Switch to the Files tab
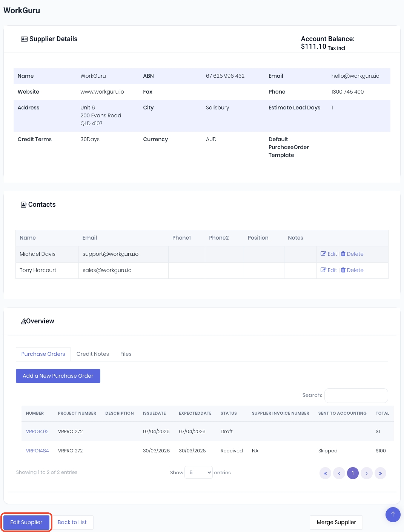The height and width of the screenshot is (532, 404). [x=126, y=354]
